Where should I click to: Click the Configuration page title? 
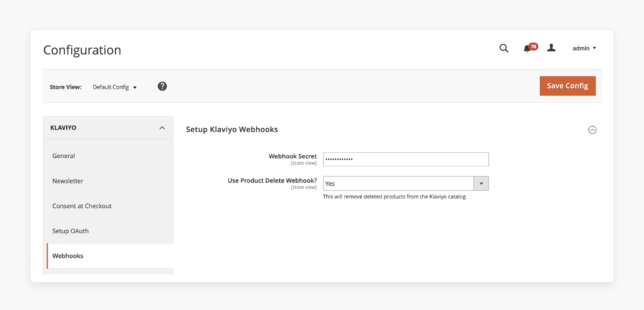(82, 50)
